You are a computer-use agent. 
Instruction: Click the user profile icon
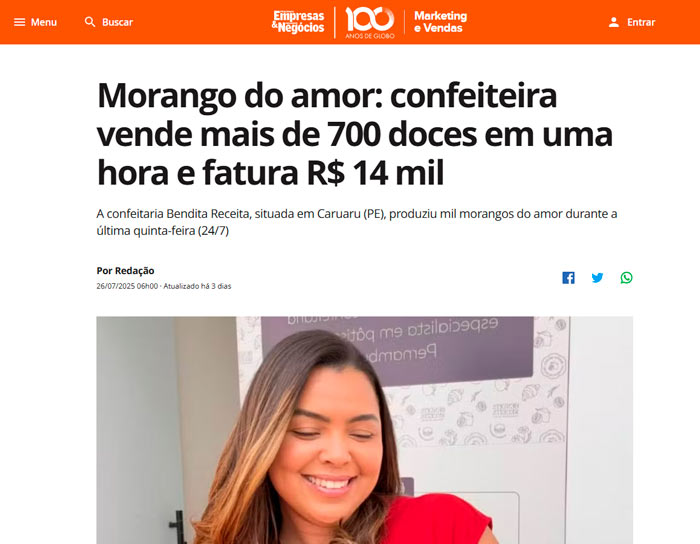614,22
